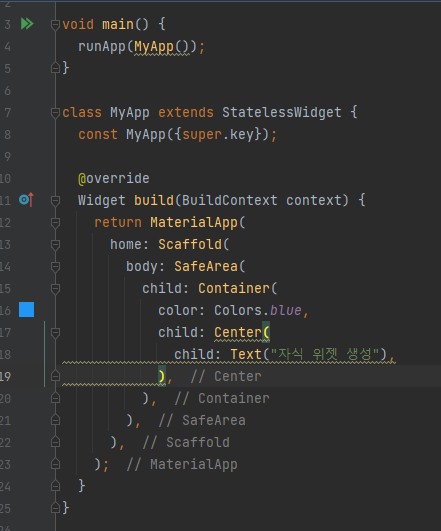
Task: Click the extends keyword
Action: (x=186, y=112)
